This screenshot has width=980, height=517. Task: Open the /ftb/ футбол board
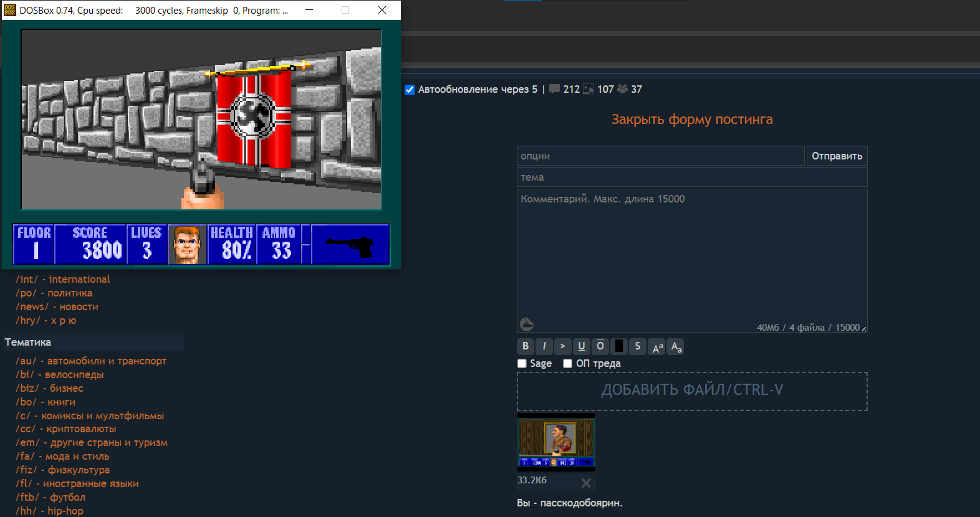pyautogui.click(x=50, y=497)
